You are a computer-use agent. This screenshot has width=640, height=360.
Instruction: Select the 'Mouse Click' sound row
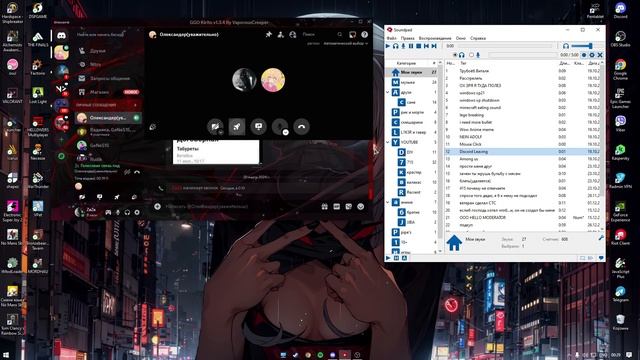pyautogui.click(x=522, y=144)
